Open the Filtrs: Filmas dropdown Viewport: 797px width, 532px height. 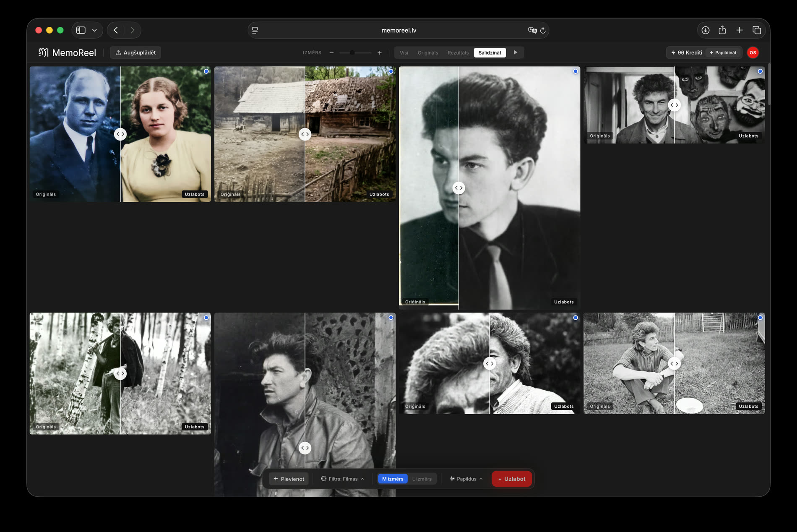pyautogui.click(x=342, y=479)
